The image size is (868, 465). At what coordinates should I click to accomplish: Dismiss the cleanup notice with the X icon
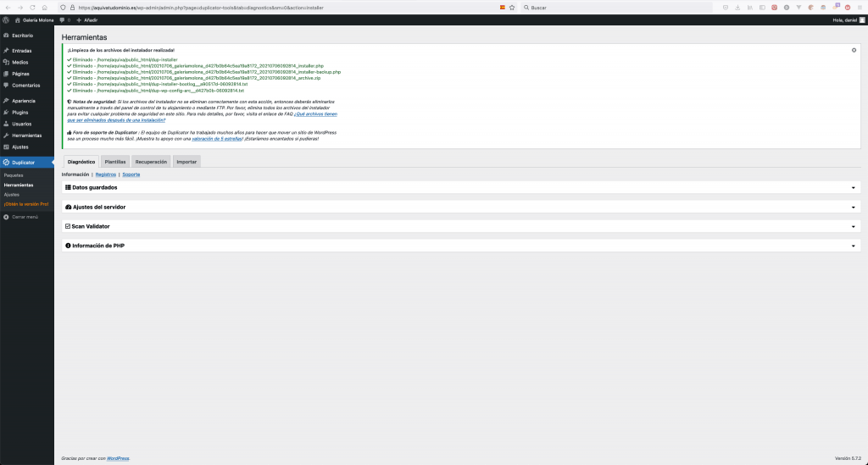point(854,50)
